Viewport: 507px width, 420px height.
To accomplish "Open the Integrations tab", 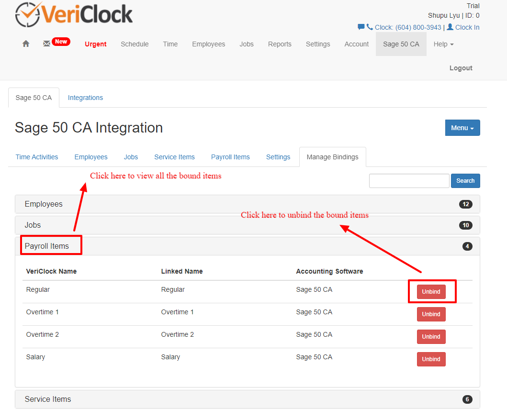I will tap(85, 98).
